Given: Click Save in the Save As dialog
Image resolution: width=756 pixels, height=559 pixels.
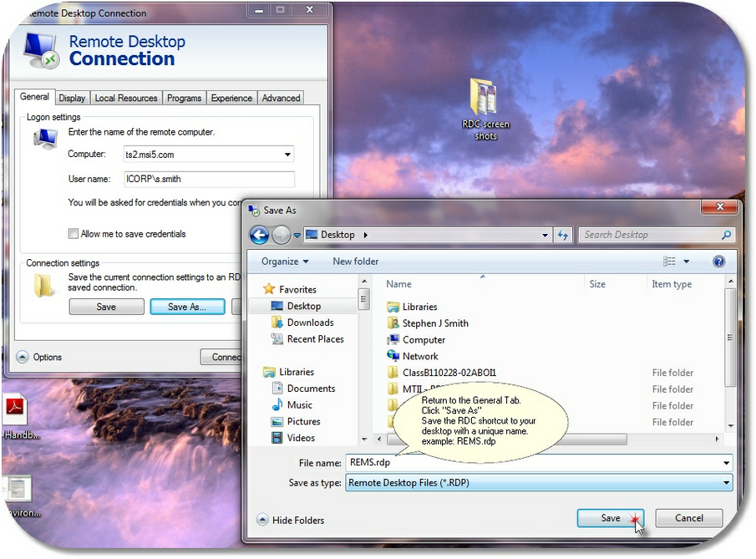Looking at the screenshot, I should coord(611,518).
